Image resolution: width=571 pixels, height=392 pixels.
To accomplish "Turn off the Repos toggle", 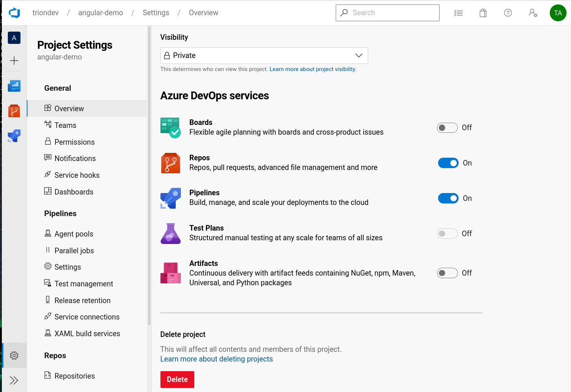I will click(x=448, y=163).
